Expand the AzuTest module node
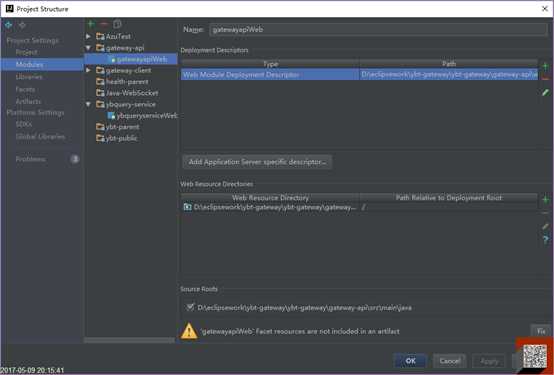 [x=89, y=36]
